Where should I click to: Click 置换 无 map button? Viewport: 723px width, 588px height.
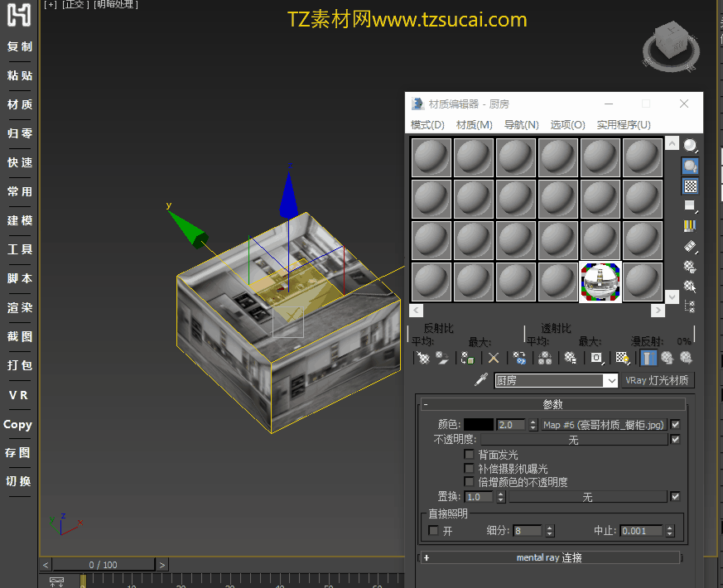(587, 497)
